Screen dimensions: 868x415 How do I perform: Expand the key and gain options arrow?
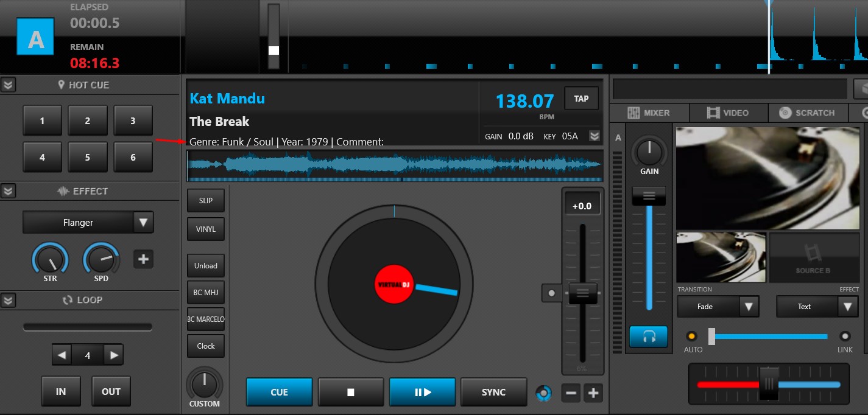click(595, 136)
